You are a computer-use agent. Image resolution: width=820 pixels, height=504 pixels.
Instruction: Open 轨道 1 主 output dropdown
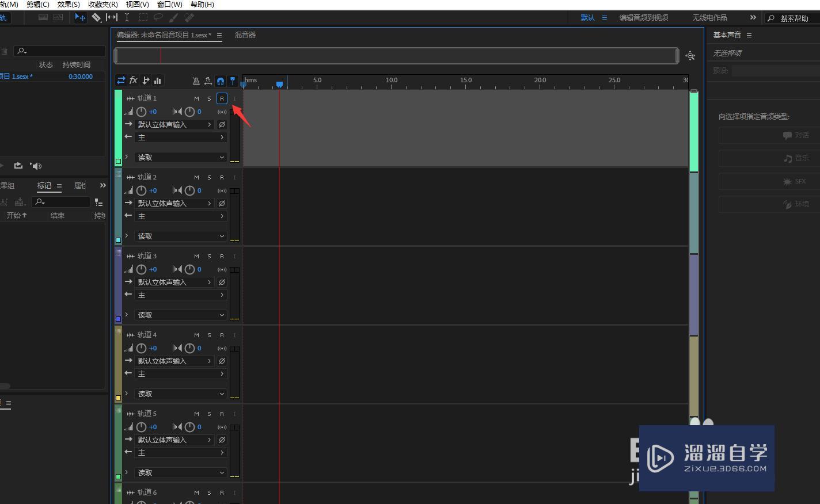(x=181, y=138)
